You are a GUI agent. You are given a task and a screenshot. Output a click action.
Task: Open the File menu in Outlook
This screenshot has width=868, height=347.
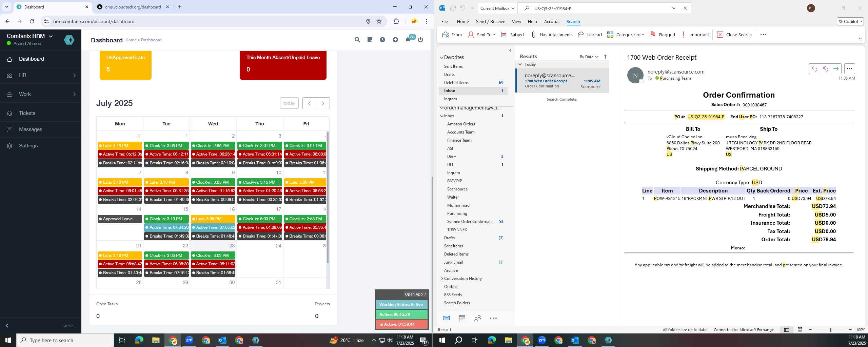(445, 21)
